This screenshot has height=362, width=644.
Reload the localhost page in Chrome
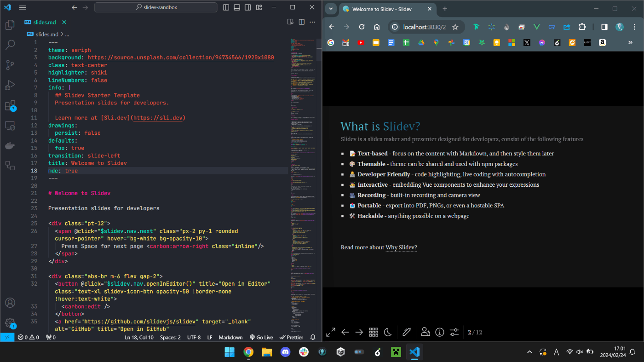[x=362, y=27]
